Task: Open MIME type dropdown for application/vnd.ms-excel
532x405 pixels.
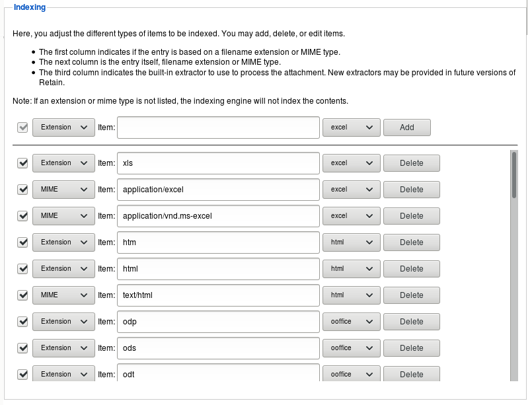Action: tap(63, 216)
